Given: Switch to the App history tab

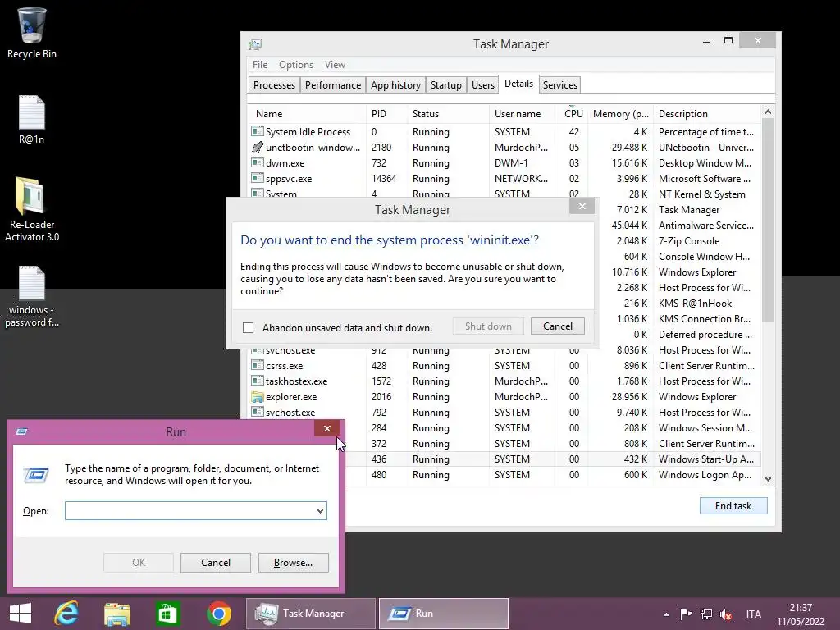Looking at the screenshot, I should pos(395,85).
